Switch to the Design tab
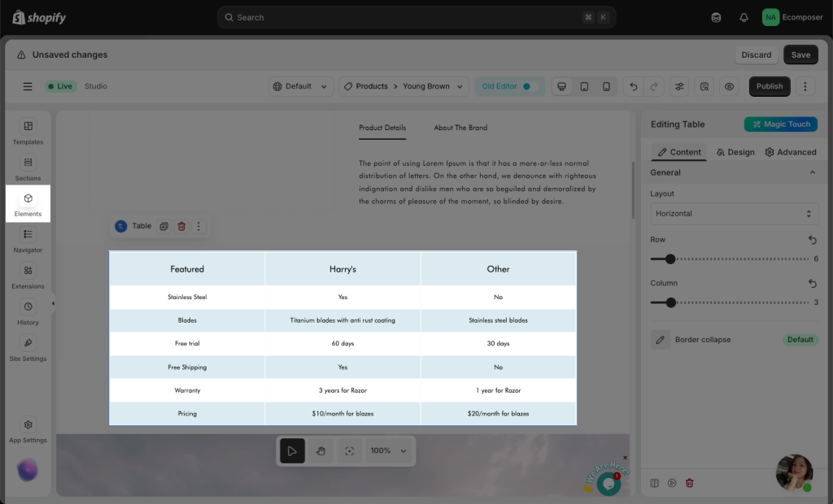833x504 pixels. pos(735,152)
